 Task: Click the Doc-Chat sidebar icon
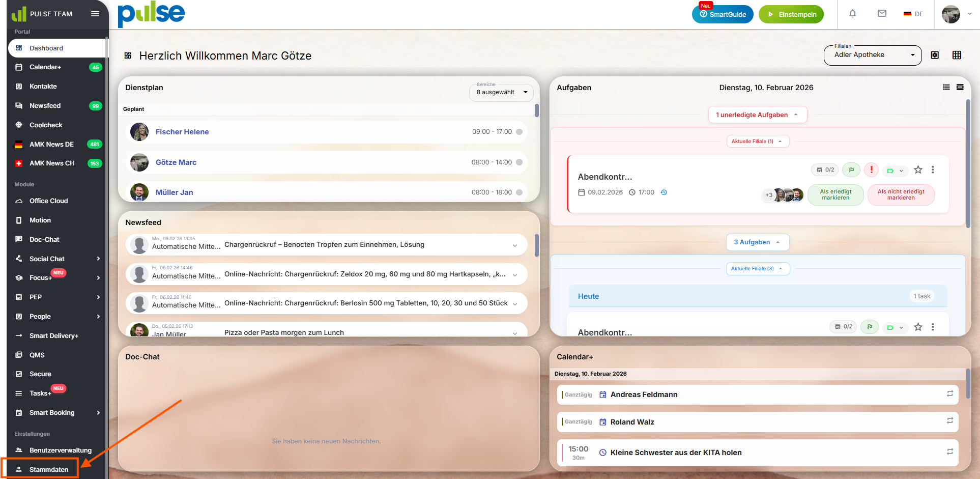19,239
